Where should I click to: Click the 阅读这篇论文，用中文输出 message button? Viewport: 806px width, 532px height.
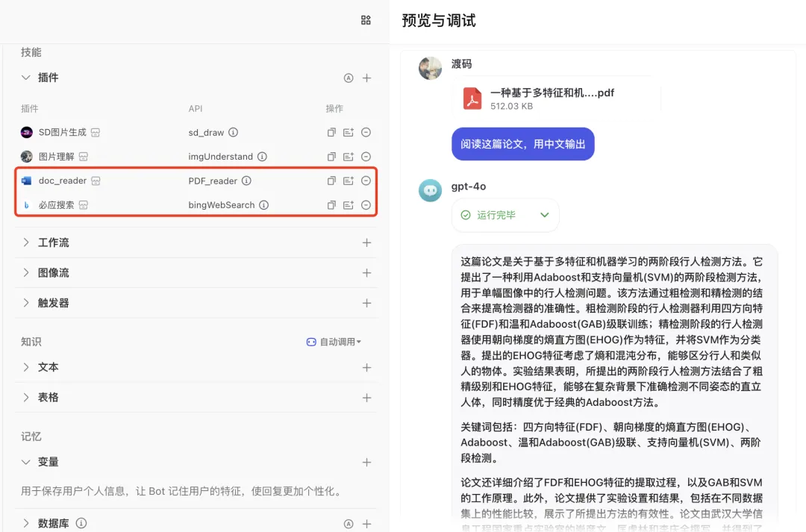[522, 144]
